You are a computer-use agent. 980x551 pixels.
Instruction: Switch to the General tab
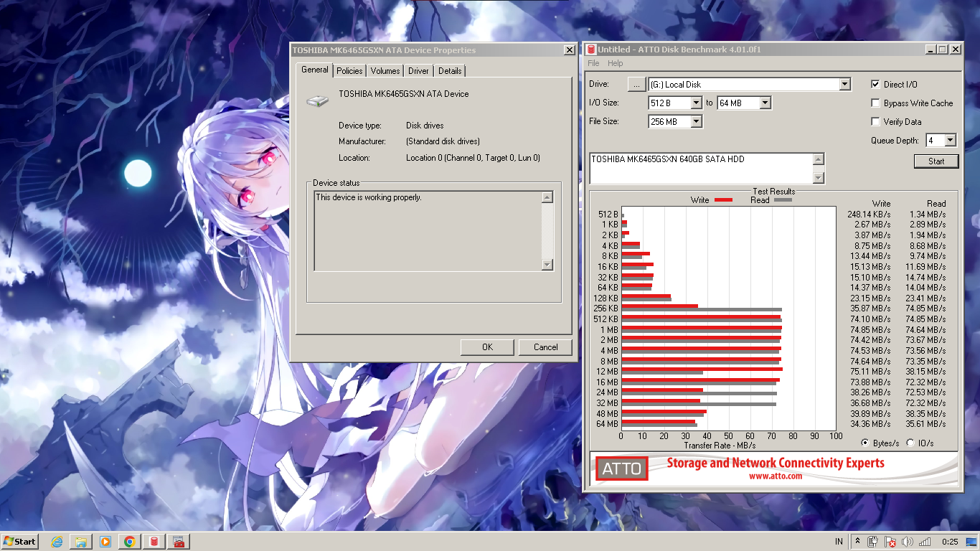click(315, 70)
